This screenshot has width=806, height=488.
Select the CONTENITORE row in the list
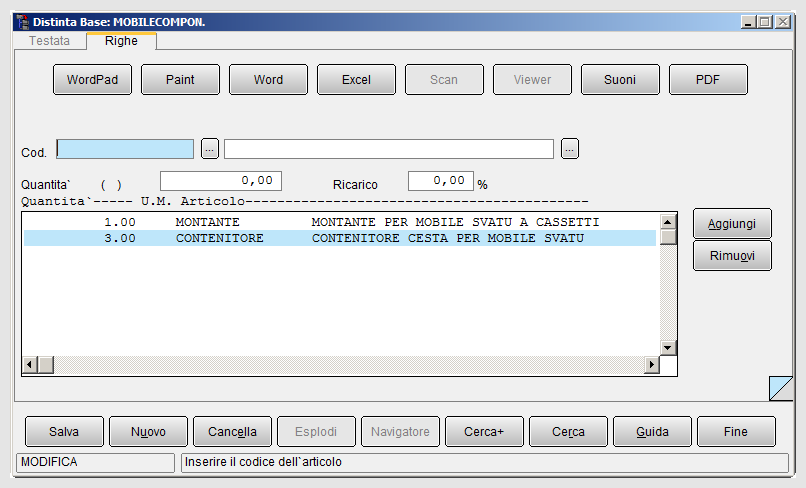coord(340,238)
